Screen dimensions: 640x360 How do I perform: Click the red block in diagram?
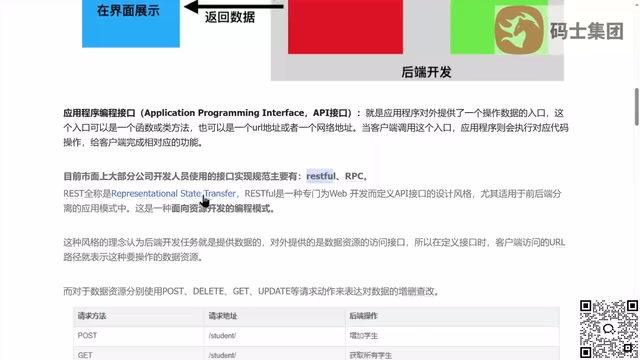pos(345,27)
